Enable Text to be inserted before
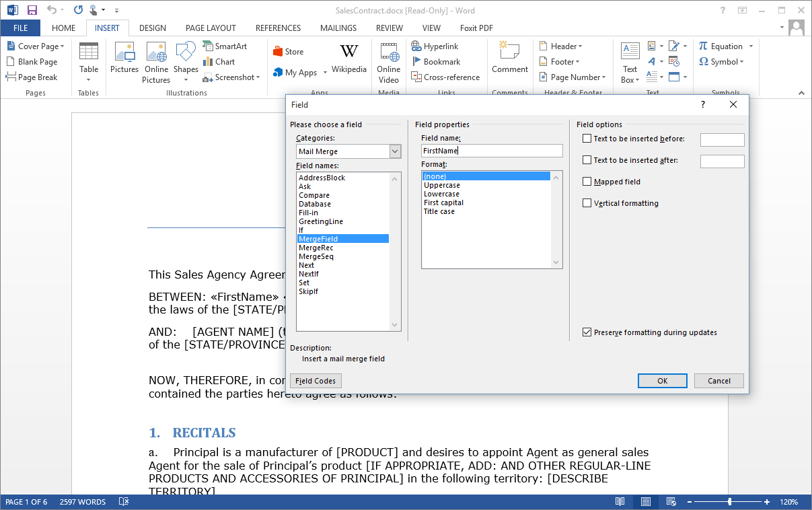The image size is (812, 510). pyautogui.click(x=587, y=138)
